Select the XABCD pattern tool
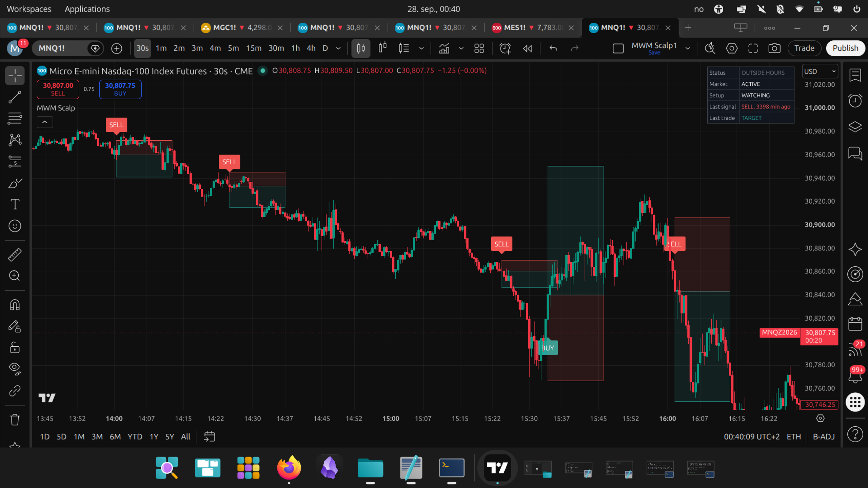The image size is (868, 488). [15, 140]
